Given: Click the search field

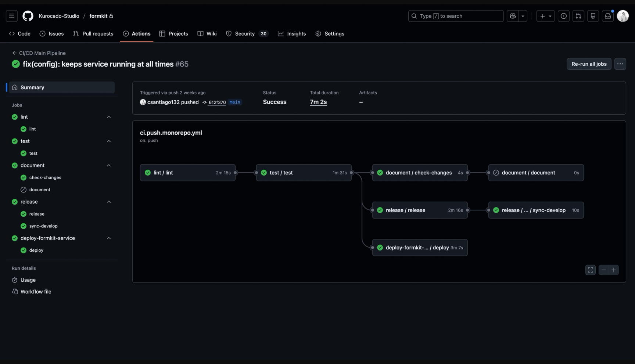Looking at the screenshot, I should click(x=456, y=16).
